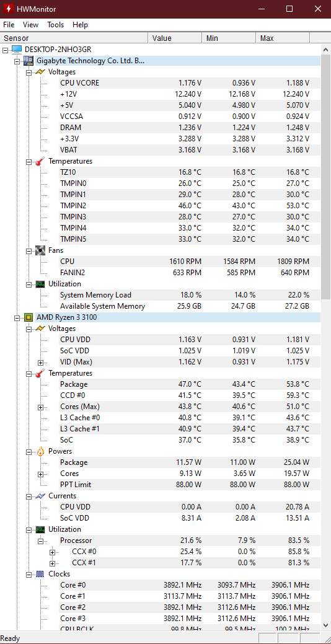Screen dimensions: 331x644
Task: Expand the CCX #1 entry
Action: tap(52, 563)
